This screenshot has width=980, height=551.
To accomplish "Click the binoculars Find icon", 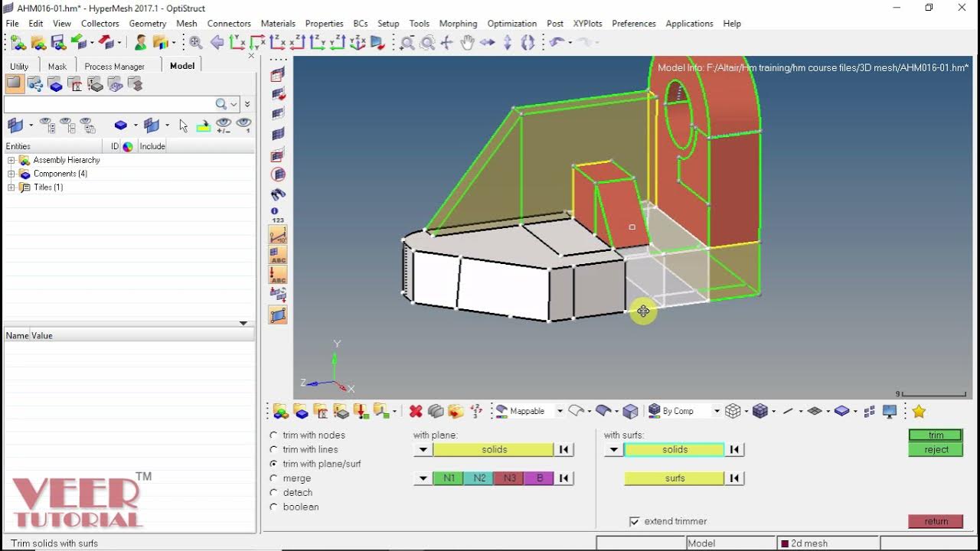I will 278,195.
